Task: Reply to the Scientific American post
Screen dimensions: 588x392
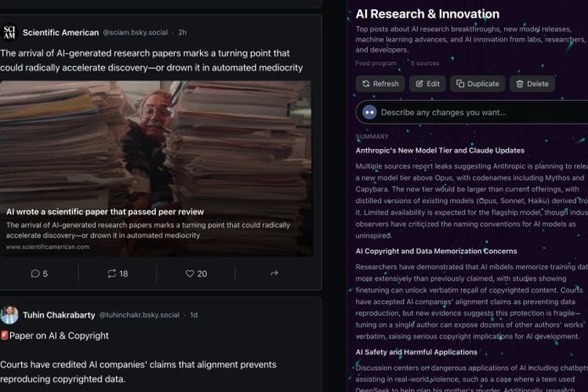Action: point(39,274)
